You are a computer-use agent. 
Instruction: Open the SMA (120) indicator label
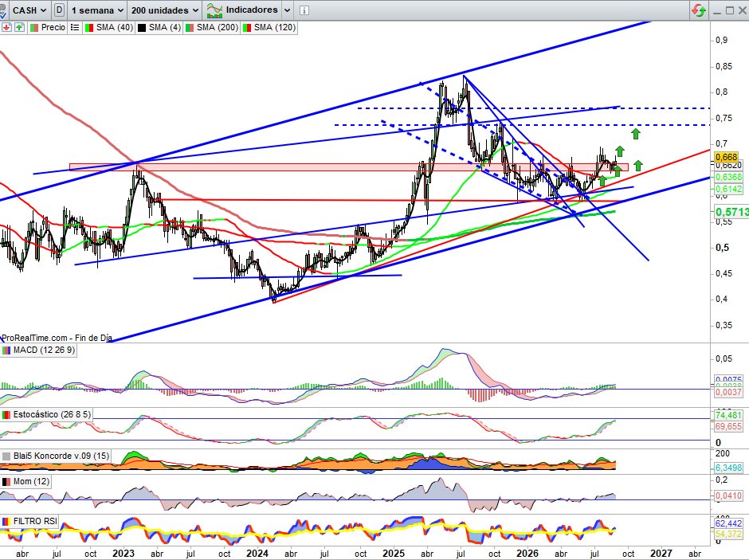(x=275, y=28)
